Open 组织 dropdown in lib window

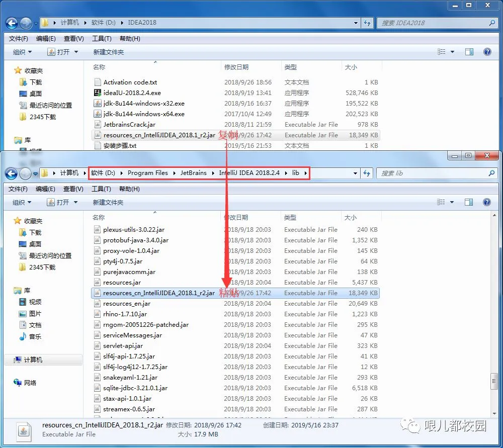tap(22, 202)
